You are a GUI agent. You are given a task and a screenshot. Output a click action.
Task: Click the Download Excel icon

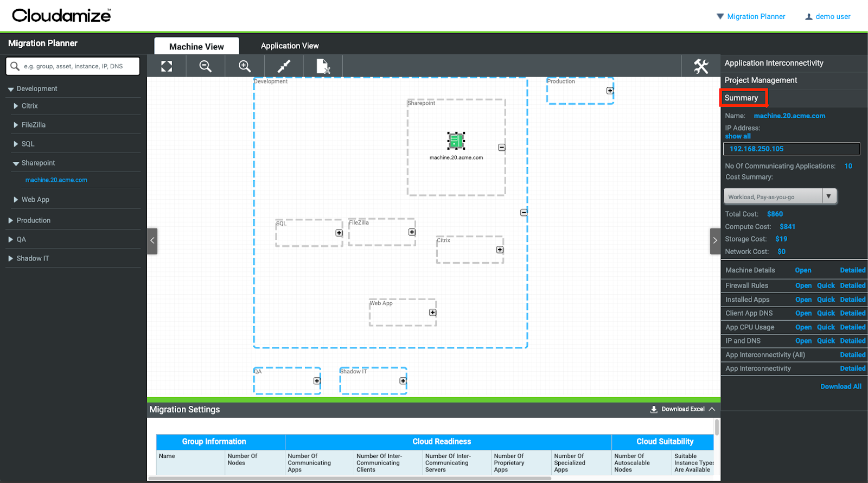(654, 409)
